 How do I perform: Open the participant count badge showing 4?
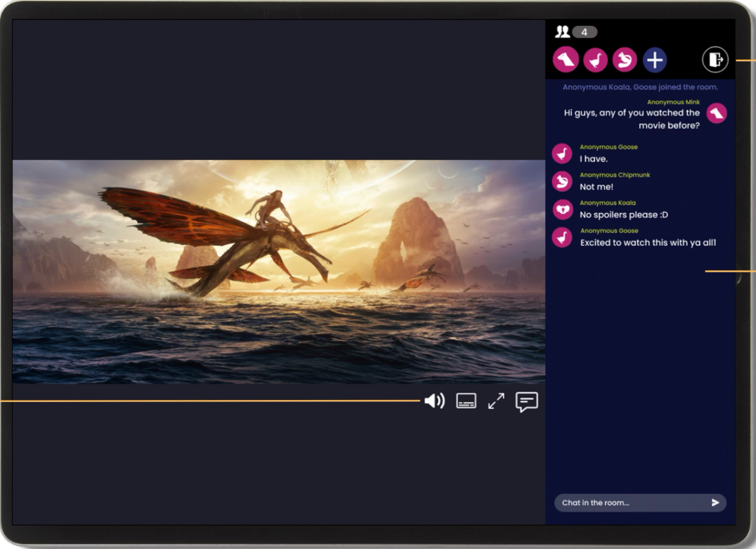click(x=584, y=32)
